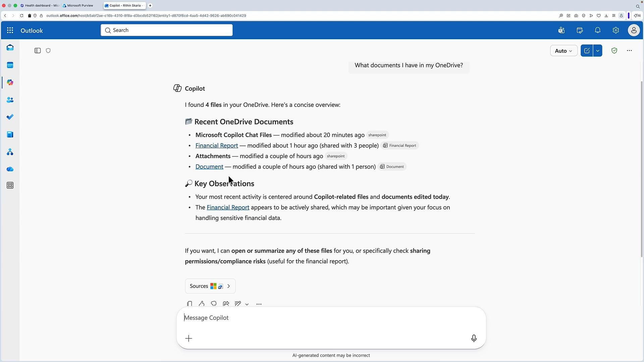Click the Financial Report citation chip

[400, 145]
